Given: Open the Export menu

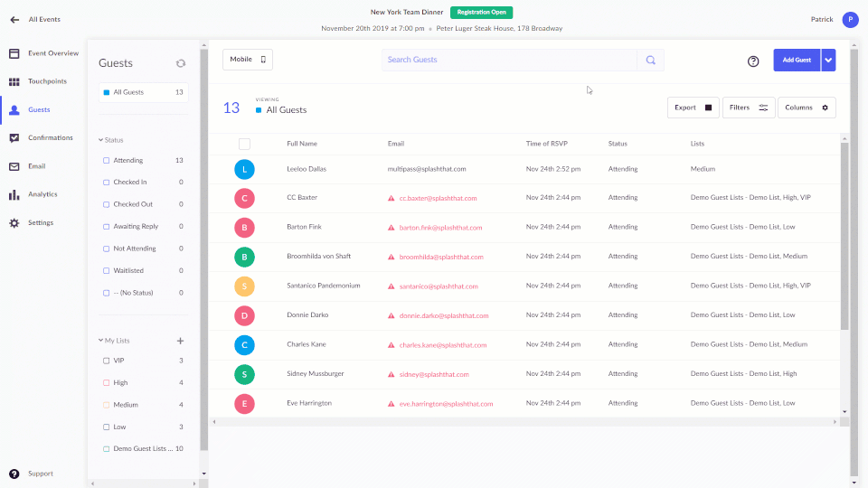Looking at the screenshot, I should point(693,108).
